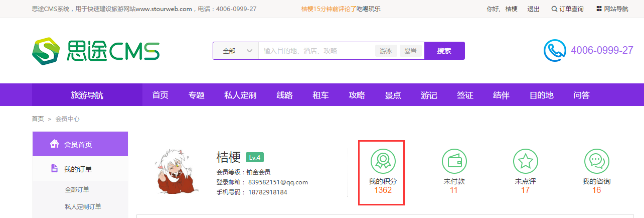Expand 我的订单 in the sidebar
This screenshot has height=218, width=644.
pos(78,169)
